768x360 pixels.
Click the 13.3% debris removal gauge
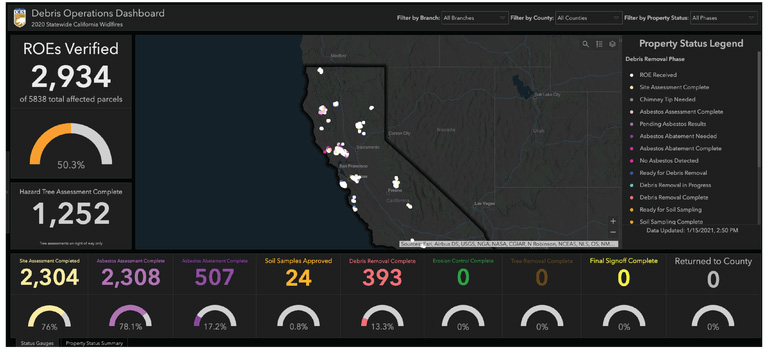click(x=382, y=317)
